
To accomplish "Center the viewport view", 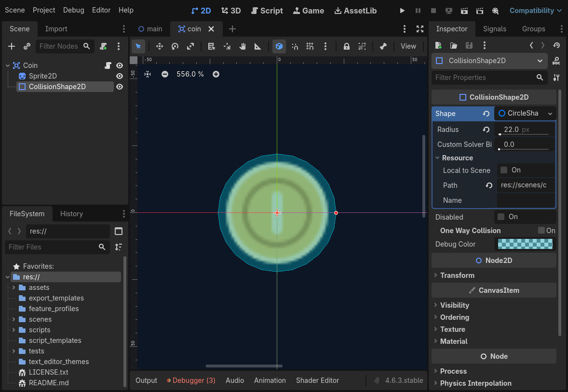I will 148,74.
